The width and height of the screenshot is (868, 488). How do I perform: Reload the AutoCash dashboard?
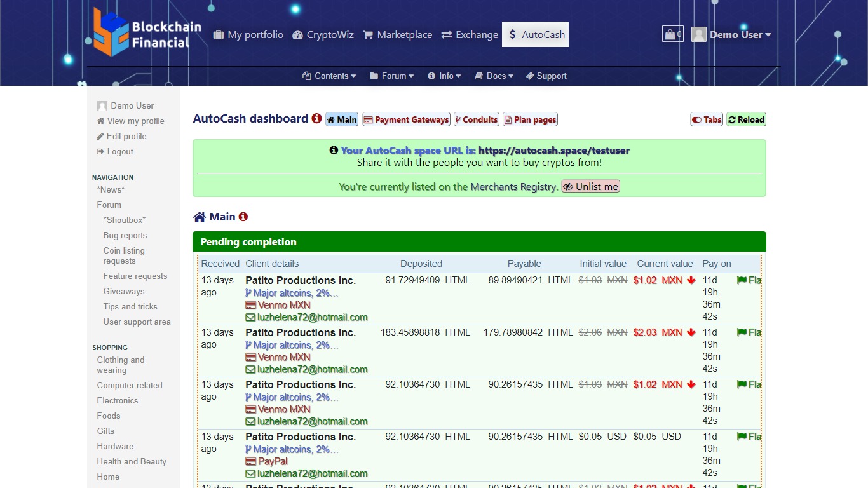click(x=746, y=119)
